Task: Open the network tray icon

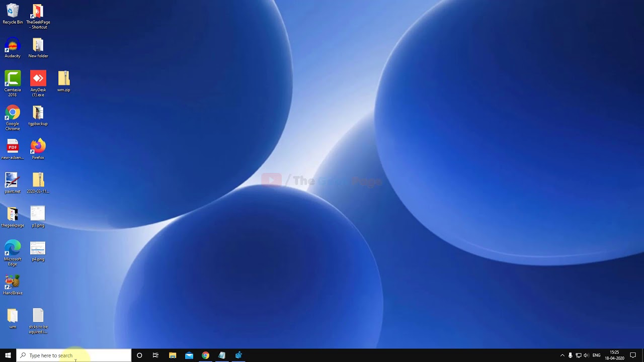Action: pyautogui.click(x=578, y=355)
